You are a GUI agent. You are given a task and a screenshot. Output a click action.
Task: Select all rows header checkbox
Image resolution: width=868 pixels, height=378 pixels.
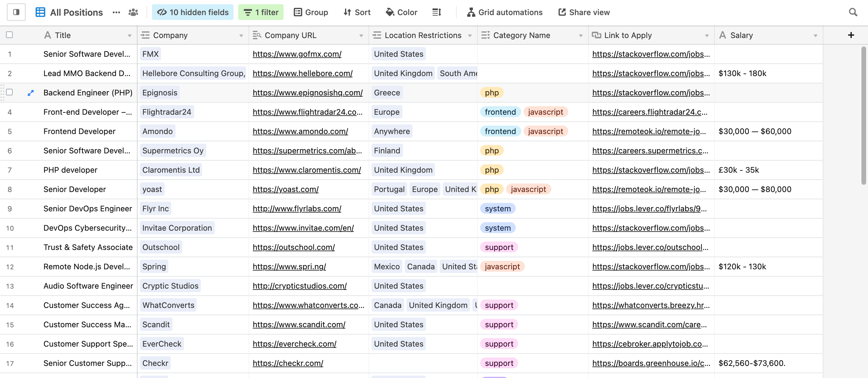[9, 35]
